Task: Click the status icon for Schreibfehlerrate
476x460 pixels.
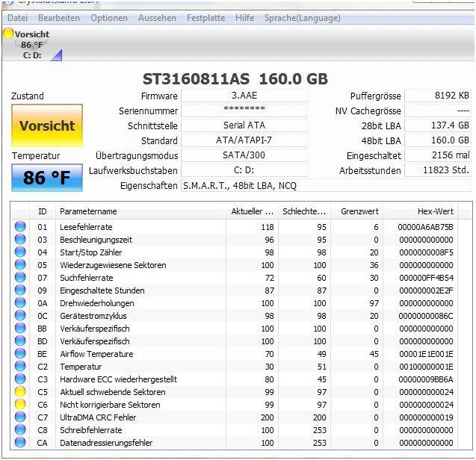Action: pos(20,430)
